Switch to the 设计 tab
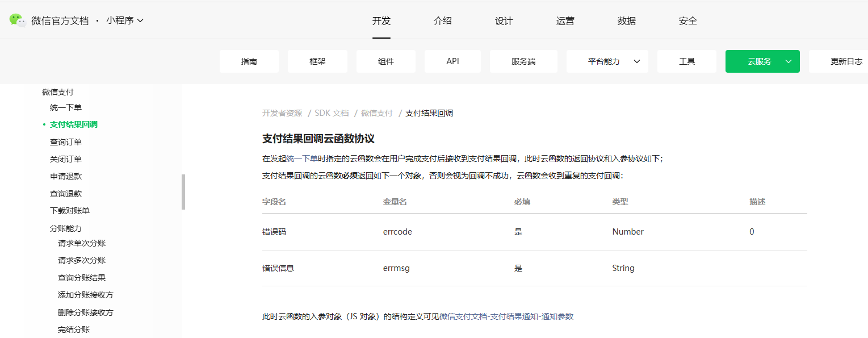The height and width of the screenshot is (338, 868). click(x=504, y=21)
